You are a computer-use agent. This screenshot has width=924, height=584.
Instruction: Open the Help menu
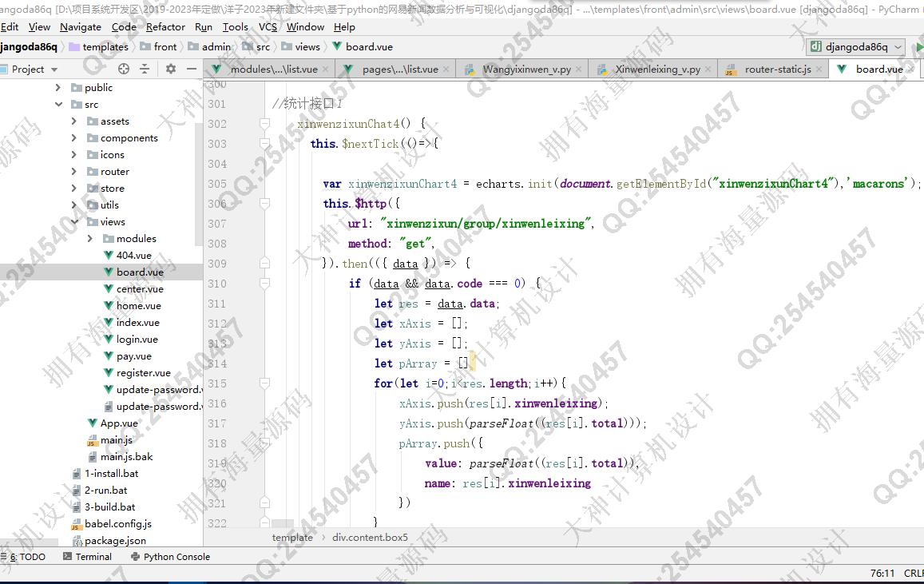click(344, 27)
